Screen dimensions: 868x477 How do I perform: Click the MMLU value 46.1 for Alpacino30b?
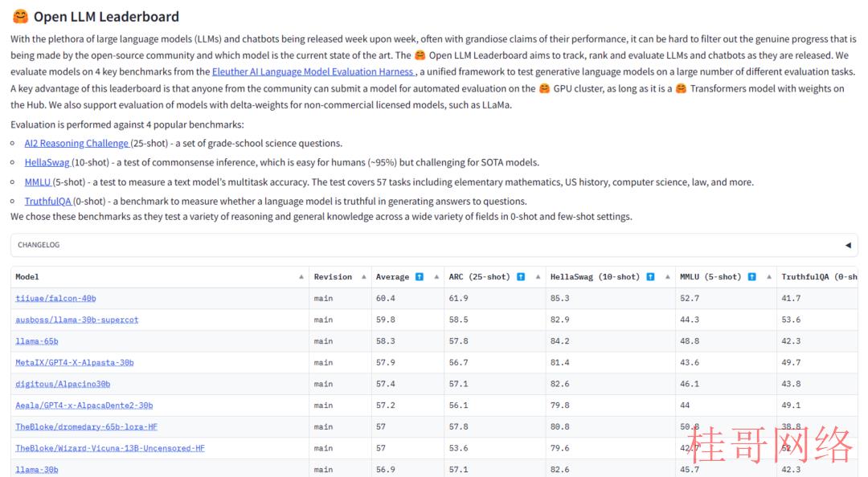690,384
